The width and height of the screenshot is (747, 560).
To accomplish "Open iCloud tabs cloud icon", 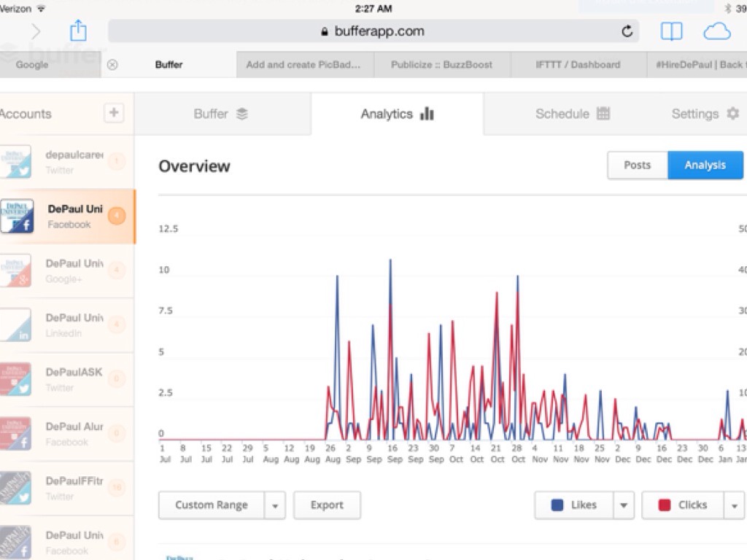I will 716,31.
